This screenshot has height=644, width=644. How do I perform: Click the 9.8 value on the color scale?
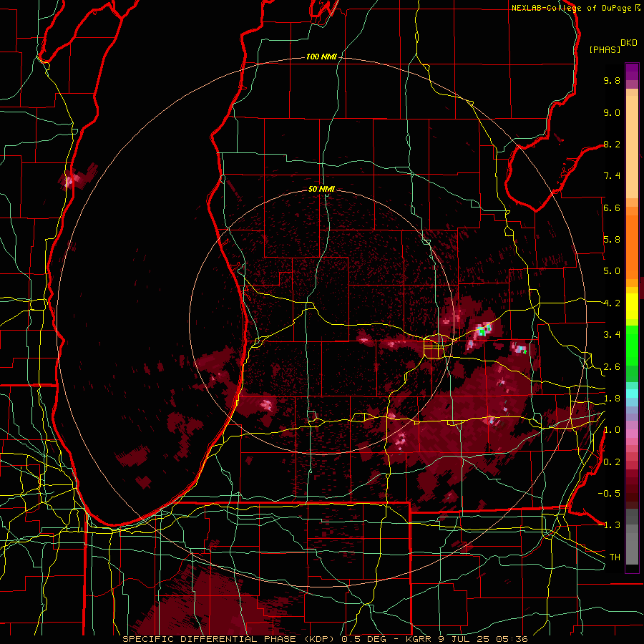612,80
